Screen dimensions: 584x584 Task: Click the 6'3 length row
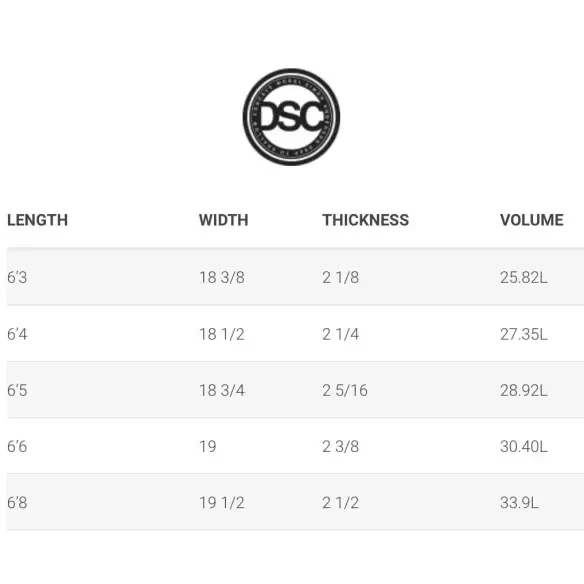296,277
